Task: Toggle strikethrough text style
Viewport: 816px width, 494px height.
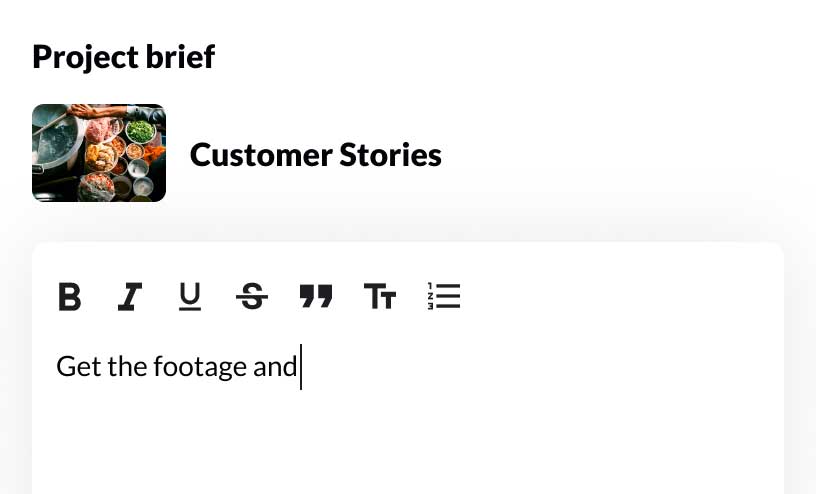Action: pyautogui.click(x=252, y=297)
